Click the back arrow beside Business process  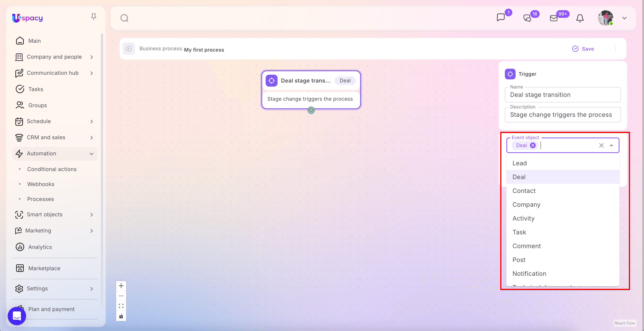(129, 49)
